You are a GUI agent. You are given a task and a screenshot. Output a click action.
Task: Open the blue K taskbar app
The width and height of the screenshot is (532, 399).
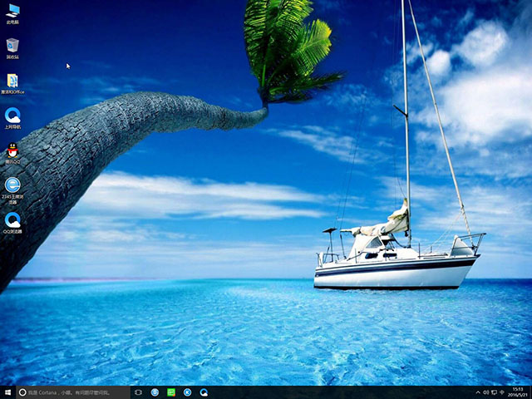tap(188, 392)
